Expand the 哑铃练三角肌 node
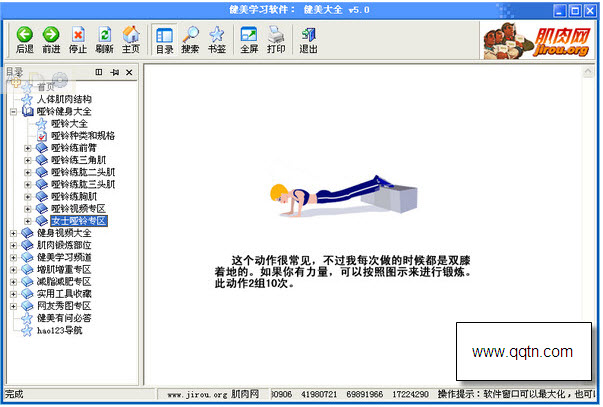Viewport: 603px width, 407px height. tap(28, 160)
